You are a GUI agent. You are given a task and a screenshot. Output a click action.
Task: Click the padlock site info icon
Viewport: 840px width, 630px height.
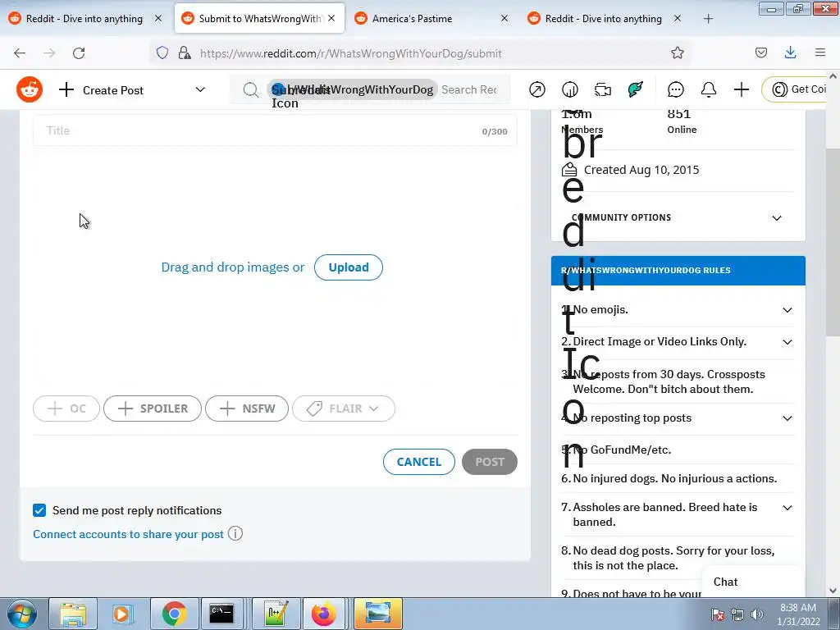pos(185,52)
